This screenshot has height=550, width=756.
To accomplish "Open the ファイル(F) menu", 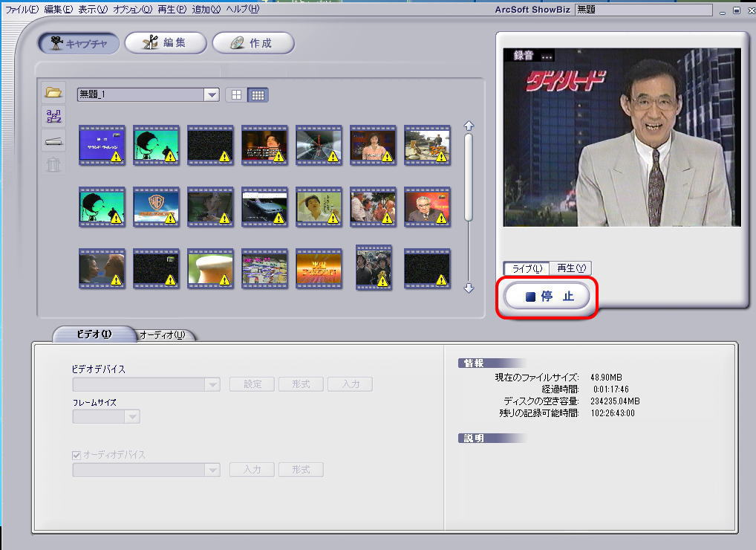I will 22,9.
